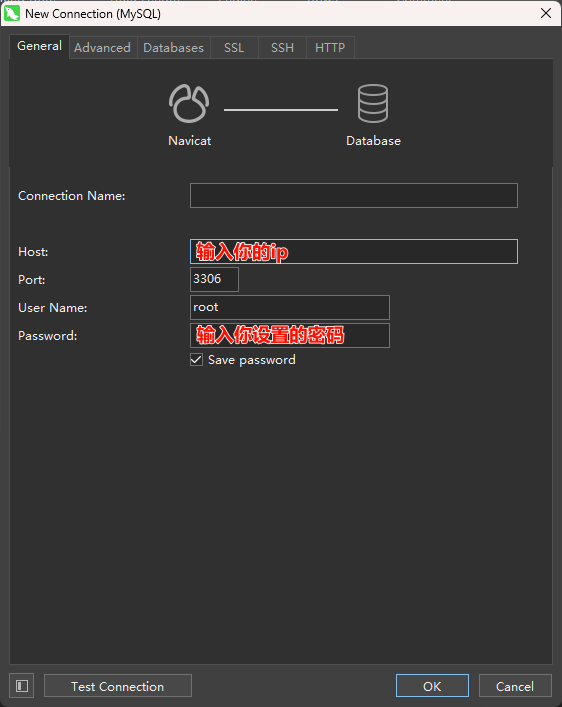Open the Databases tab

(x=174, y=48)
